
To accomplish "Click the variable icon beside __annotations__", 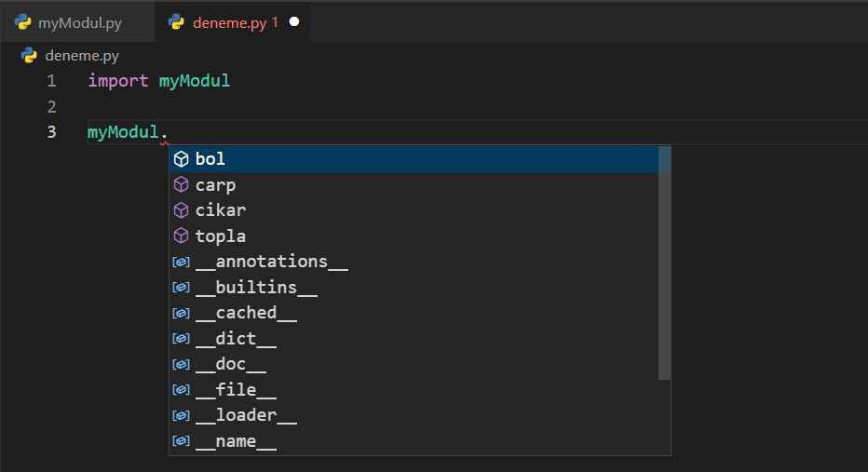I will click(x=182, y=263).
